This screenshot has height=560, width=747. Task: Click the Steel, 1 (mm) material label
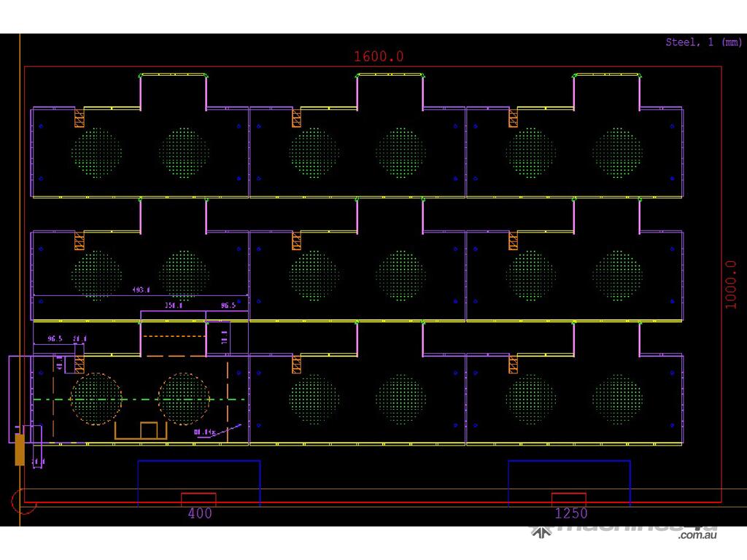pyautogui.click(x=703, y=42)
